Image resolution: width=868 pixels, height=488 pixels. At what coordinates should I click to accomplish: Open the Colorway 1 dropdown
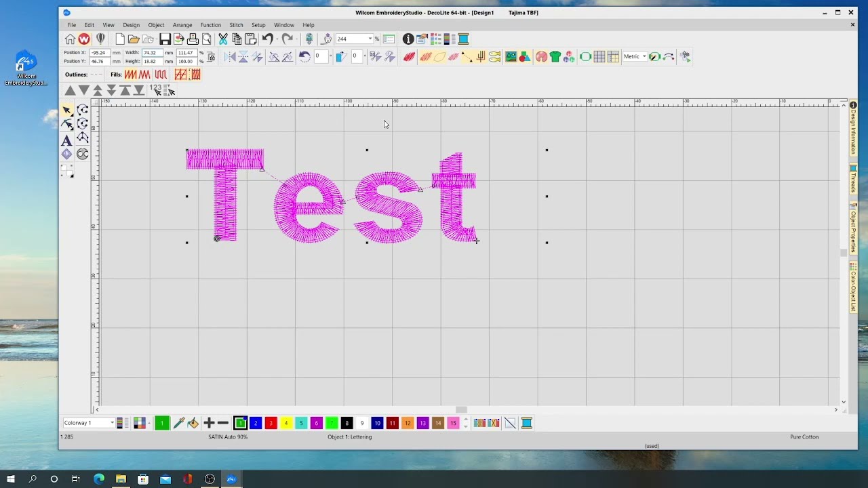point(112,423)
